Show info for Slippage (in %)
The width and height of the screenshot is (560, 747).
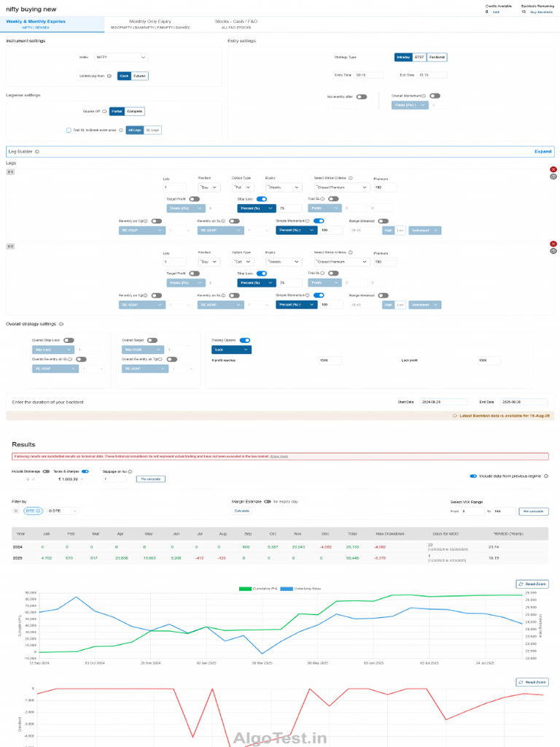coord(130,472)
